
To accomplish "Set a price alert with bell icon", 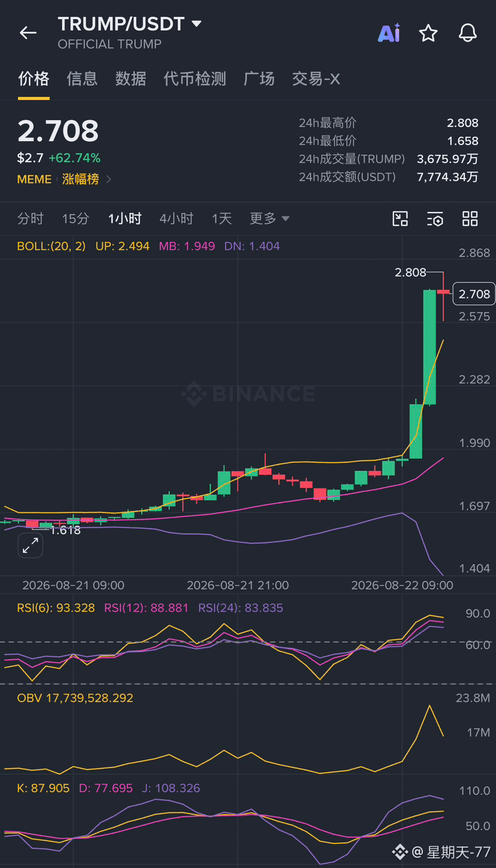I will (x=468, y=33).
